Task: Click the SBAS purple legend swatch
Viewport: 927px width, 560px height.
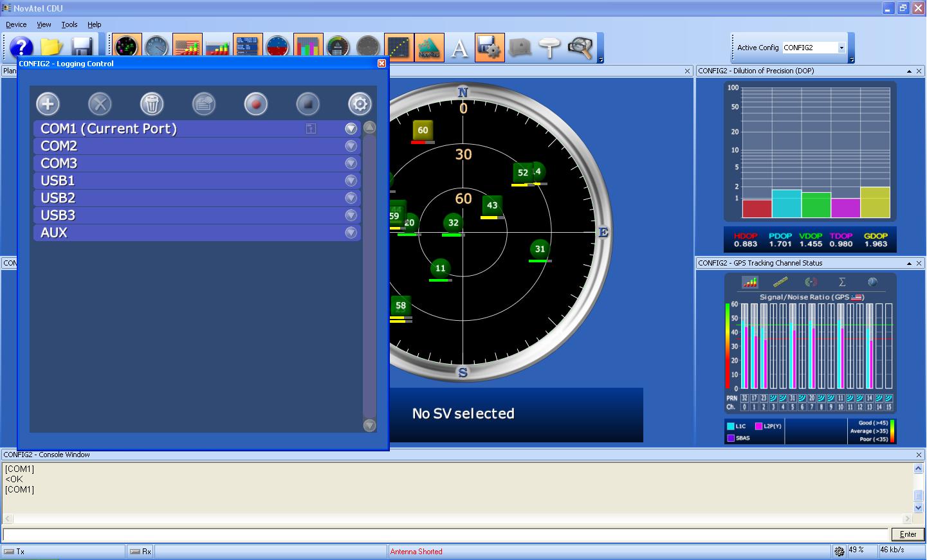Action: pyautogui.click(x=731, y=438)
